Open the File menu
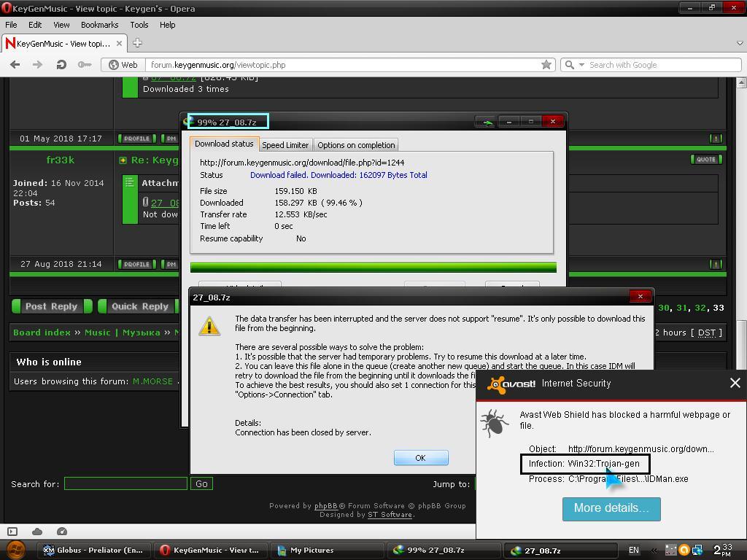 pyautogui.click(x=11, y=25)
